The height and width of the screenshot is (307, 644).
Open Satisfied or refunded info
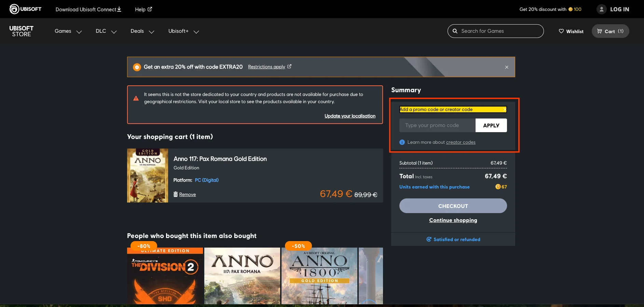click(x=453, y=239)
